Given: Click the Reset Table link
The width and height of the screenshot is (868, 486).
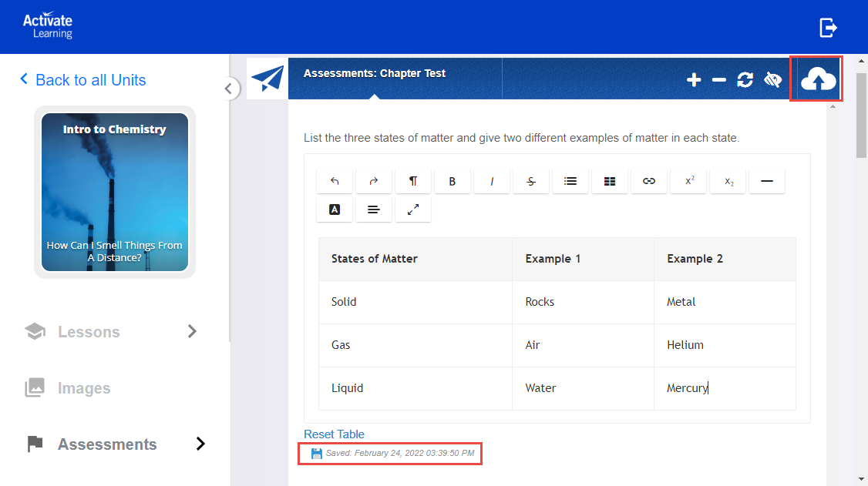Looking at the screenshot, I should click(x=334, y=434).
